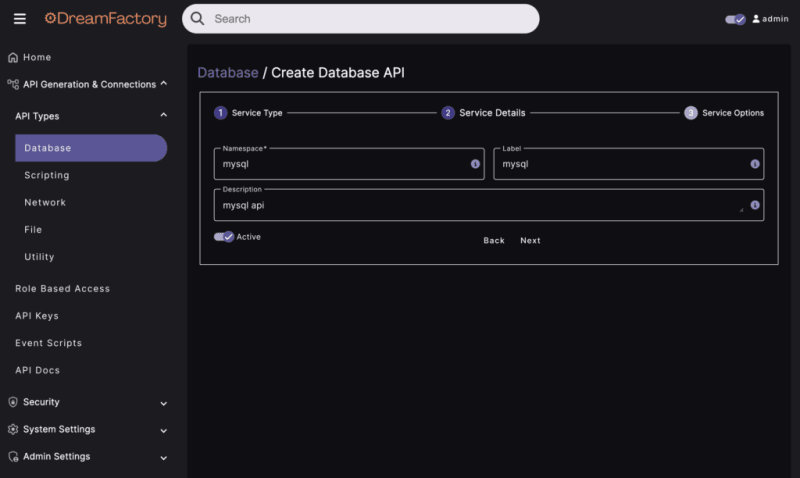Click the admin account label
Screen dimensions: 800x478
tap(775, 19)
